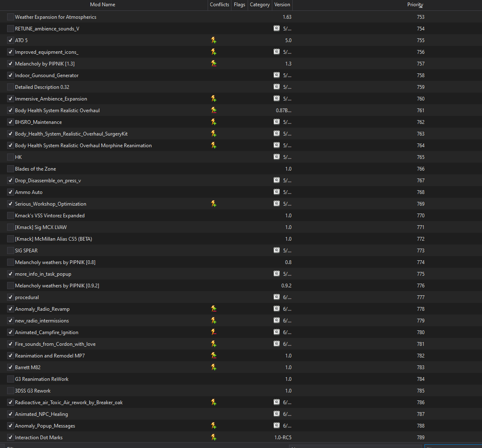Image resolution: width=482 pixels, height=448 pixels.
Task: Click conflict icon for Interaction Dot Marks
Action: tap(213, 438)
